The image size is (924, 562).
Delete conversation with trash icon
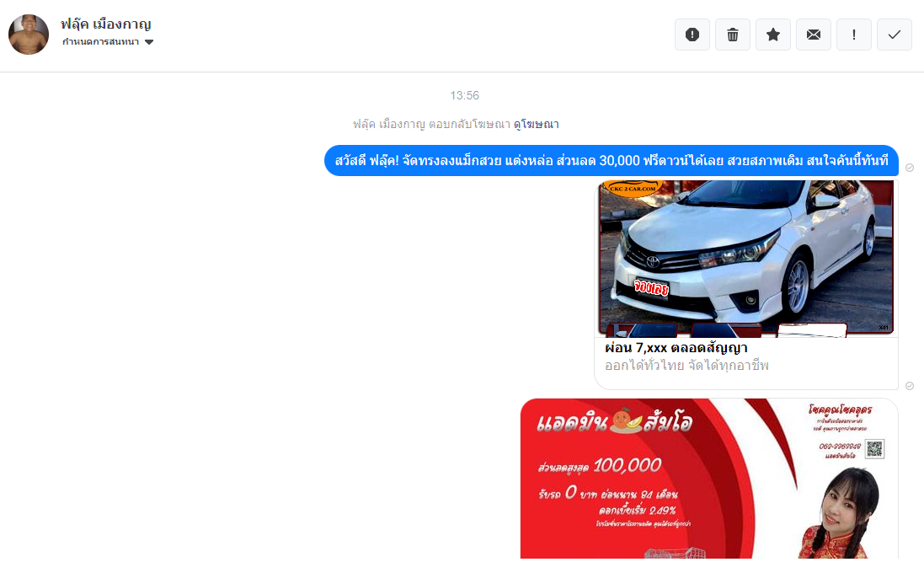(733, 35)
